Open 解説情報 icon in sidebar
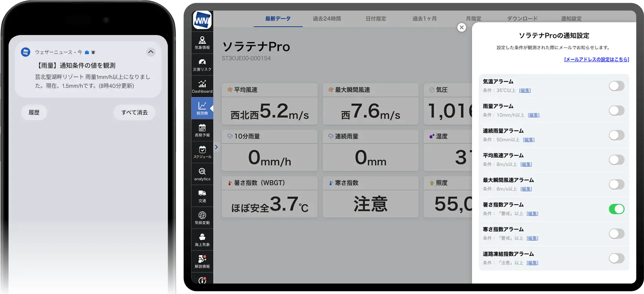The height and width of the screenshot is (294, 644). 202,261
